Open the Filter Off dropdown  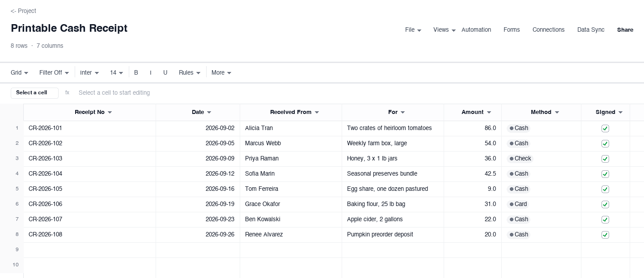point(54,72)
